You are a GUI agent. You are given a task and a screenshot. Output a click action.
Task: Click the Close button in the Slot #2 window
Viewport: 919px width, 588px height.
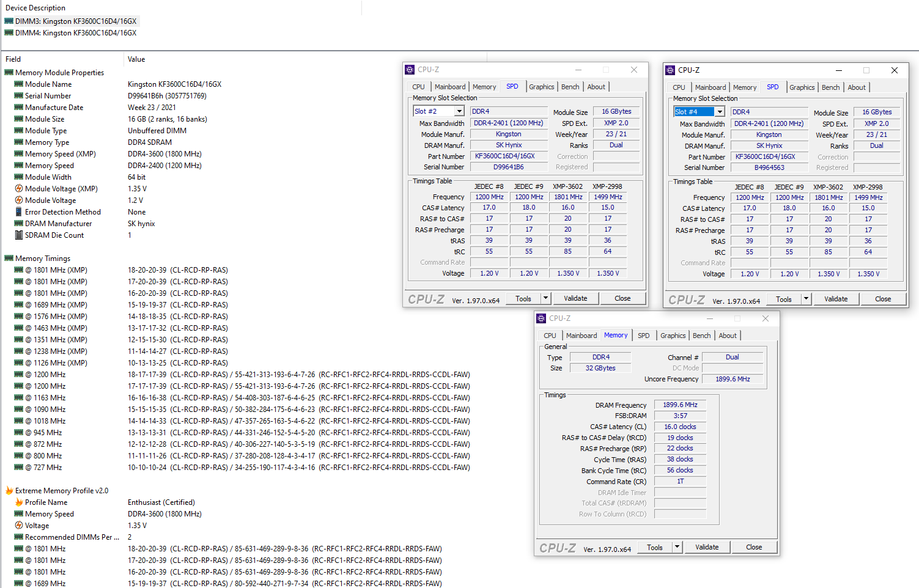coord(622,298)
